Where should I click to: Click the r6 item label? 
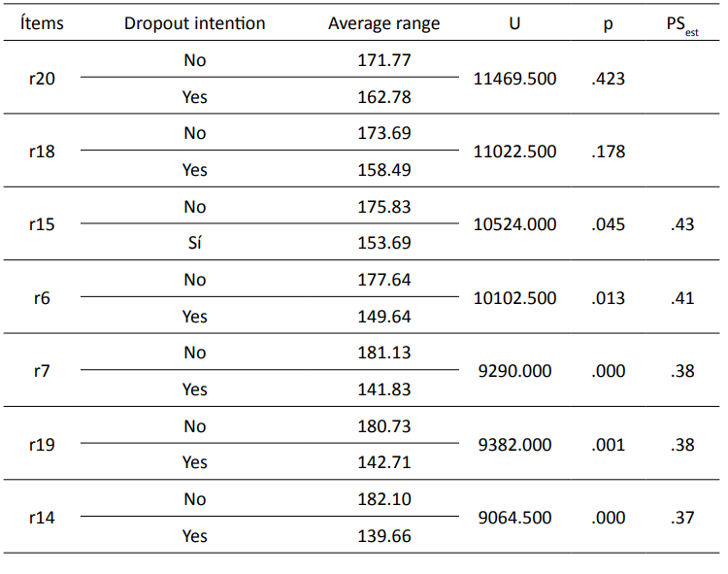click(x=42, y=298)
